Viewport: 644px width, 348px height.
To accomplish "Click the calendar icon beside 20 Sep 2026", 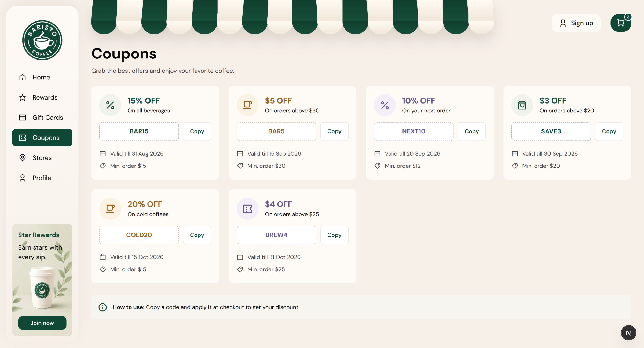I will (378, 154).
